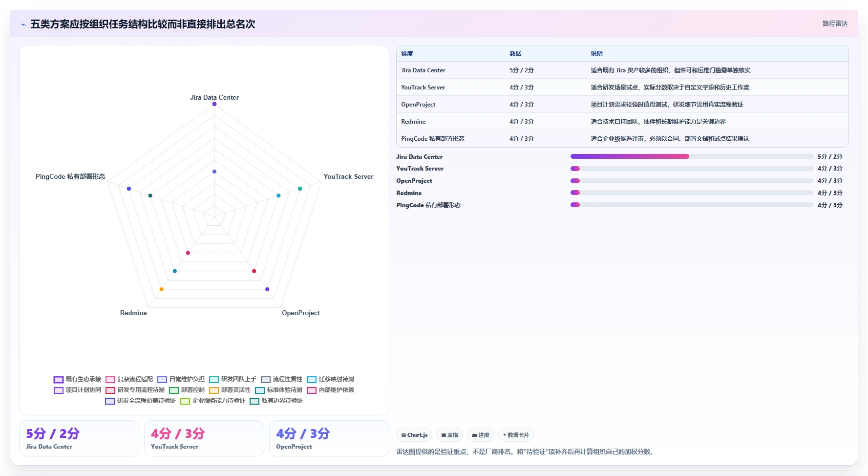868x476 pixels.
Task: Click the purple outer point on the OpenProject axis
Action: click(x=267, y=289)
